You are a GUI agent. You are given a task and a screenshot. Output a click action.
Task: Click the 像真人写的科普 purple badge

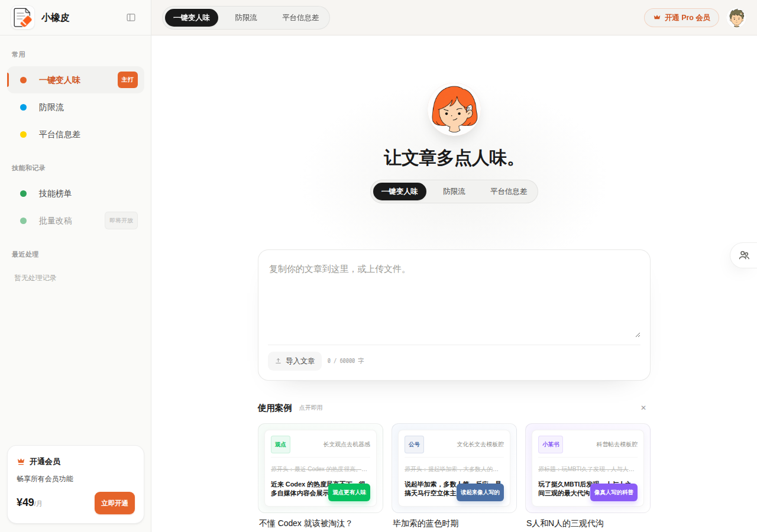[x=614, y=492]
